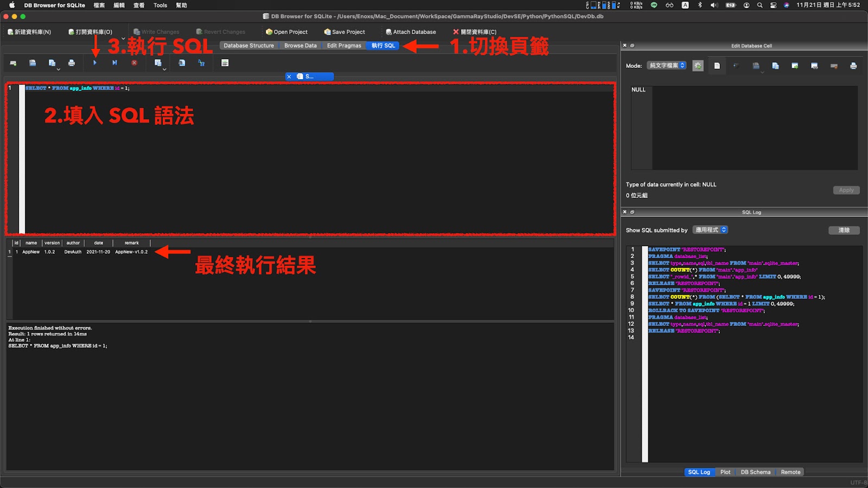Open macOS Spotlight search icon
This screenshot has width=868, height=488.
coord(759,5)
